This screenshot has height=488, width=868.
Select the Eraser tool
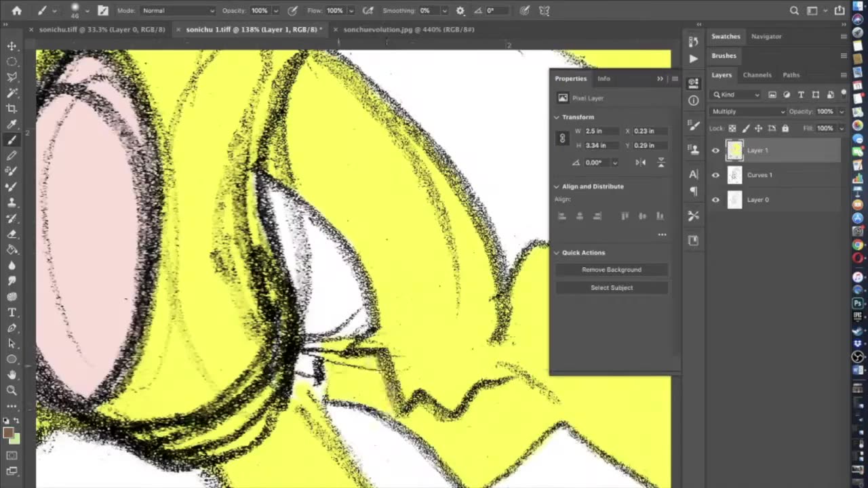point(12,234)
